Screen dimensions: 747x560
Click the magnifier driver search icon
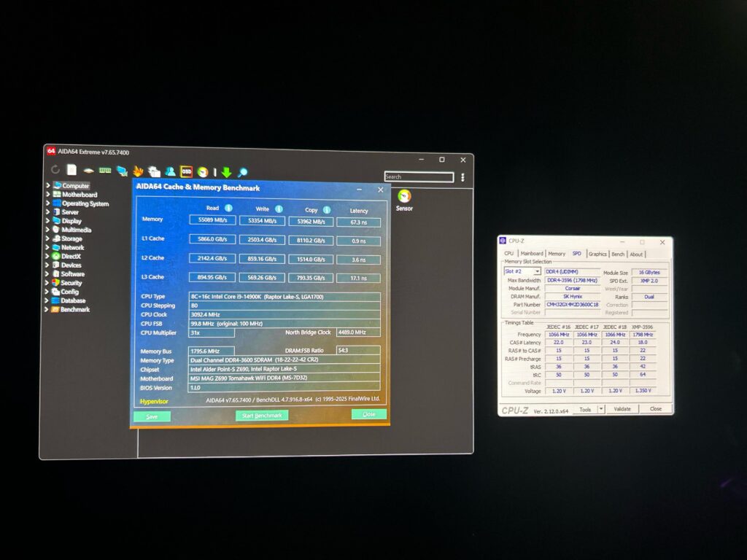coord(242,172)
